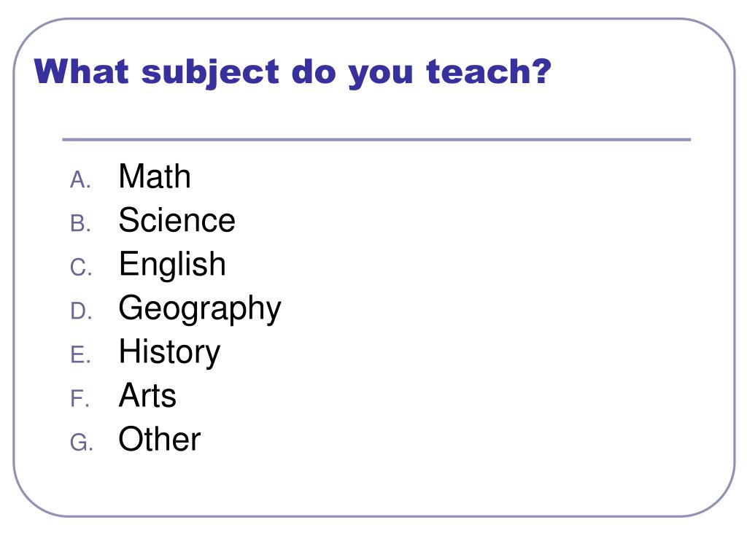Click the letter E marker
The width and height of the screenshot is (747, 560).
click(80, 355)
